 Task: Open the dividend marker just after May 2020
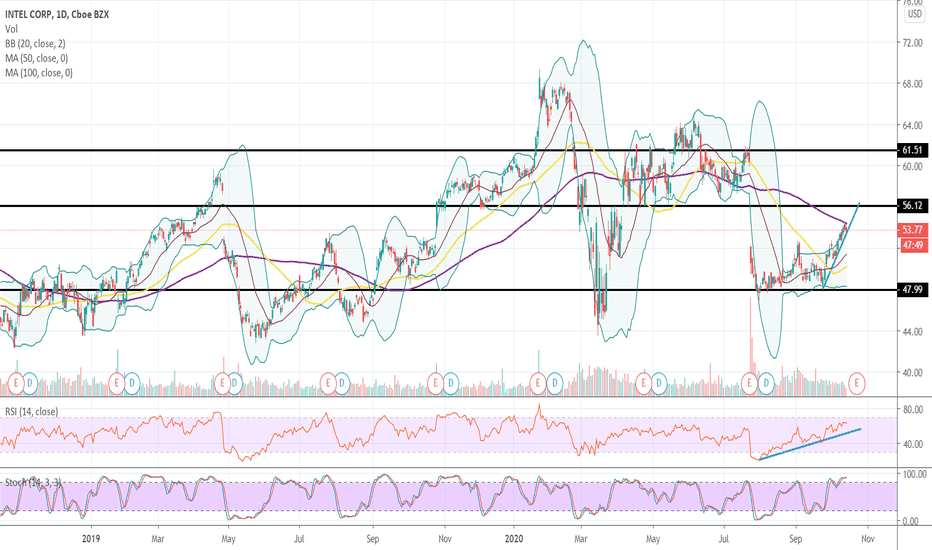tap(659, 384)
